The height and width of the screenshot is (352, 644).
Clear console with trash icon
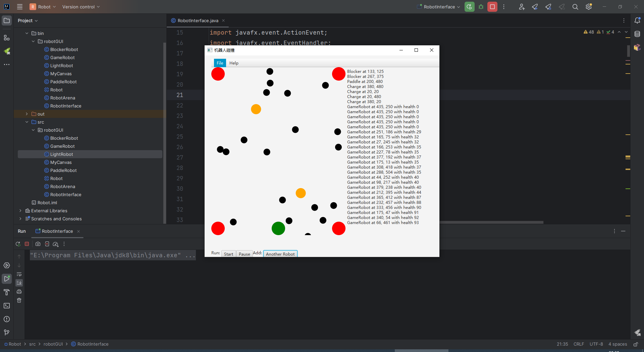click(19, 300)
